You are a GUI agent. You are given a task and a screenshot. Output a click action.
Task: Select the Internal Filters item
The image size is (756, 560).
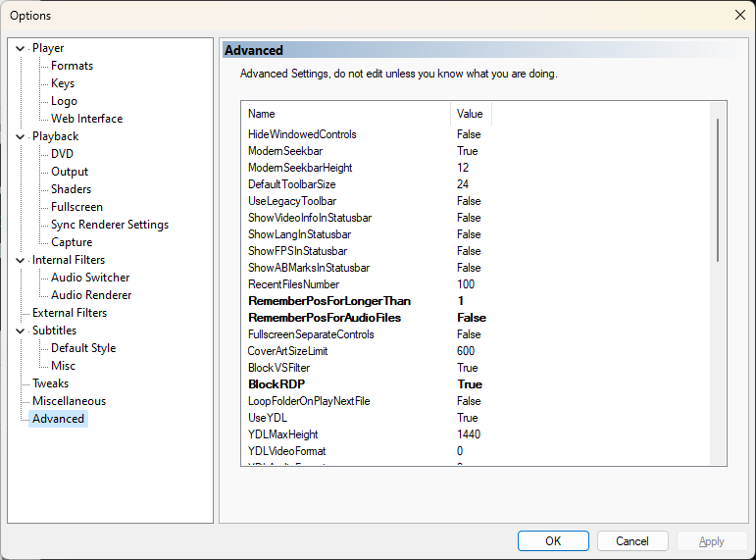69,260
